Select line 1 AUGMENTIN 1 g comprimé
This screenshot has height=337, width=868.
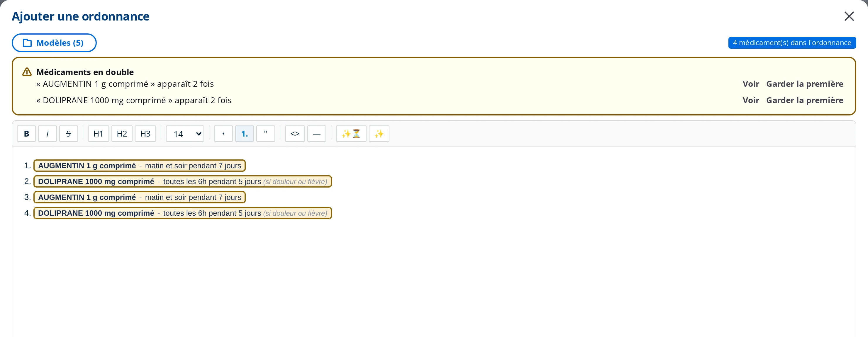tap(140, 166)
